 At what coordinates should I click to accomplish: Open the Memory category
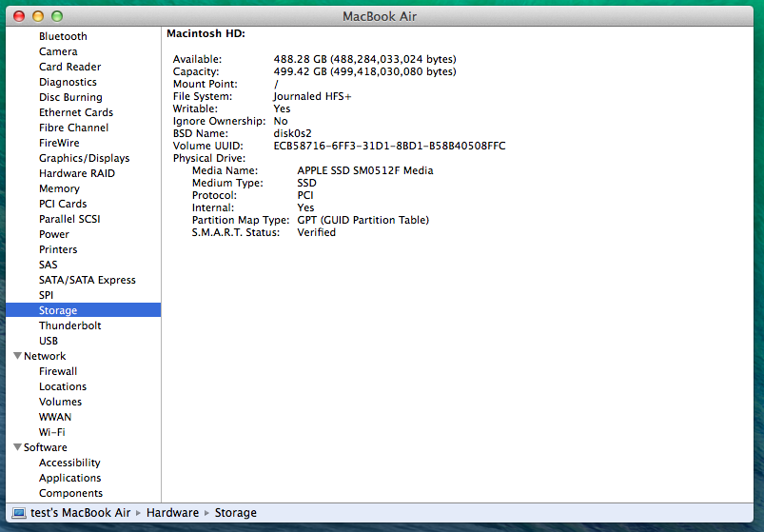[59, 188]
